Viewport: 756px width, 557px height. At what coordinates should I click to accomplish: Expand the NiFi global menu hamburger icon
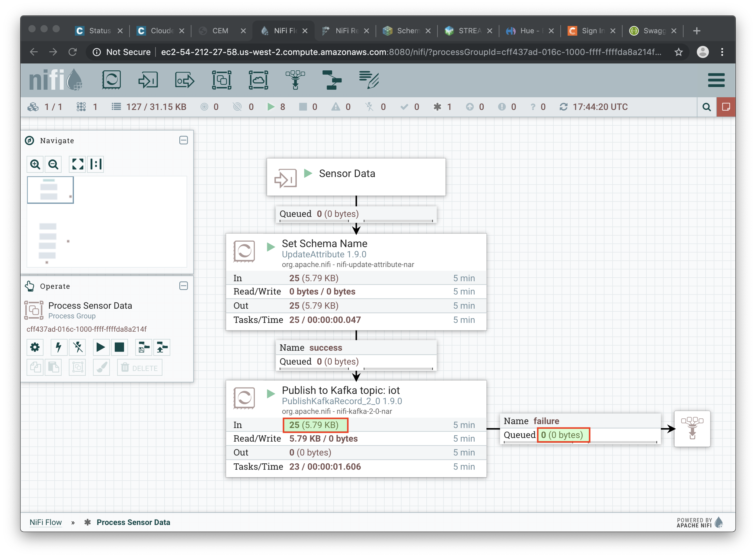(717, 80)
